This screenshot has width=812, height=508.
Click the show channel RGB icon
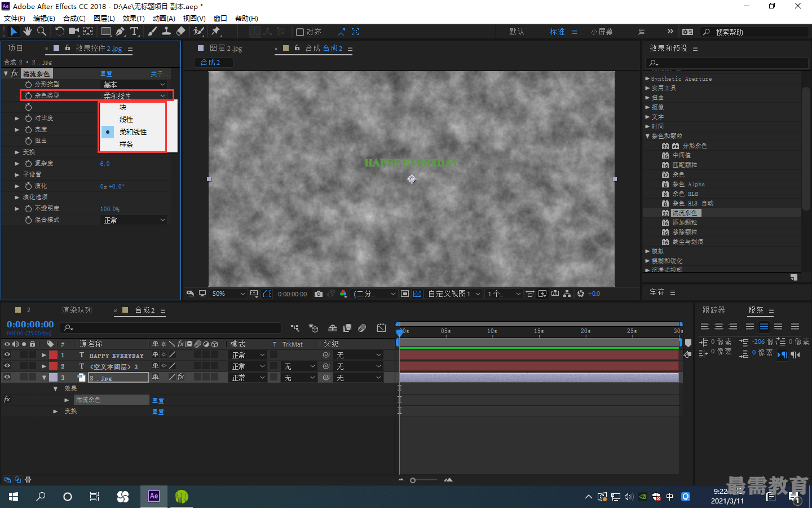click(x=343, y=294)
